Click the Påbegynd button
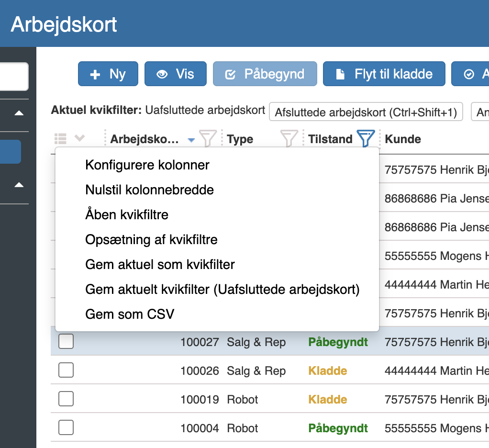The height and width of the screenshot is (448, 489). click(x=265, y=74)
